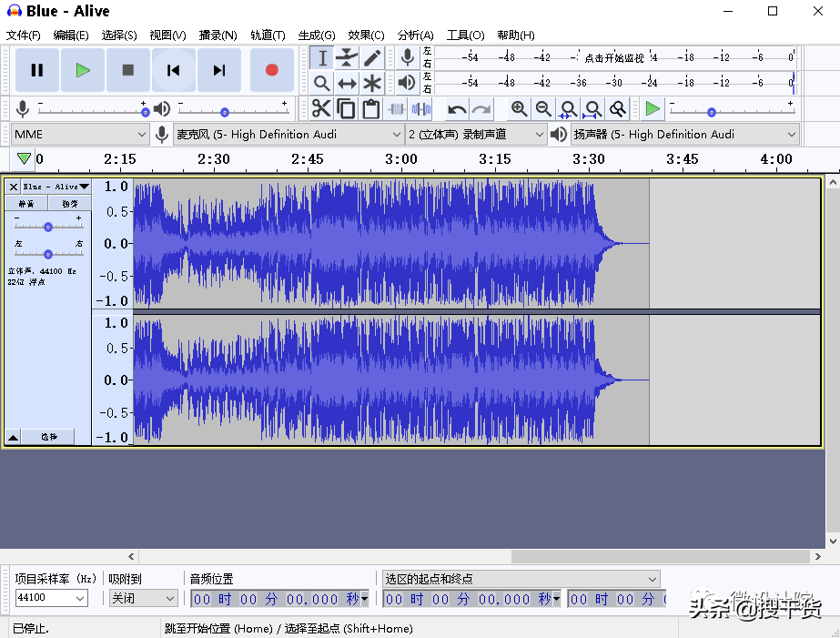Image resolution: width=840 pixels, height=638 pixels.
Task: Solo the Blue - Alive track
Action: pyautogui.click(x=70, y=204)
